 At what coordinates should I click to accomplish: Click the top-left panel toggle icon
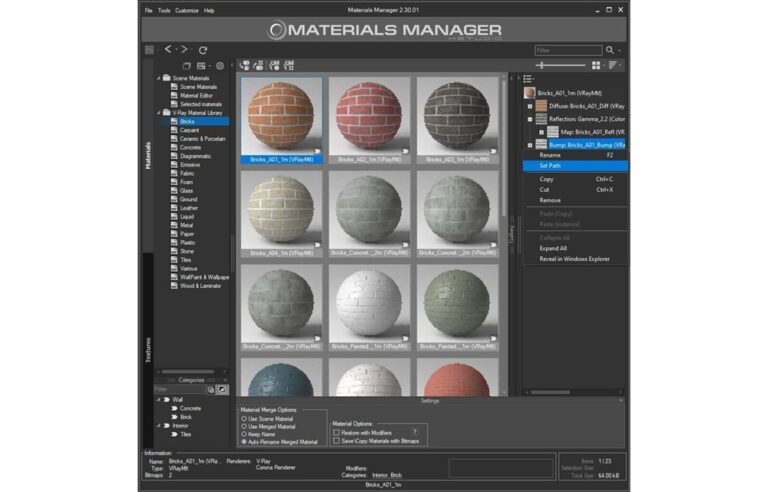click(149, 49)
